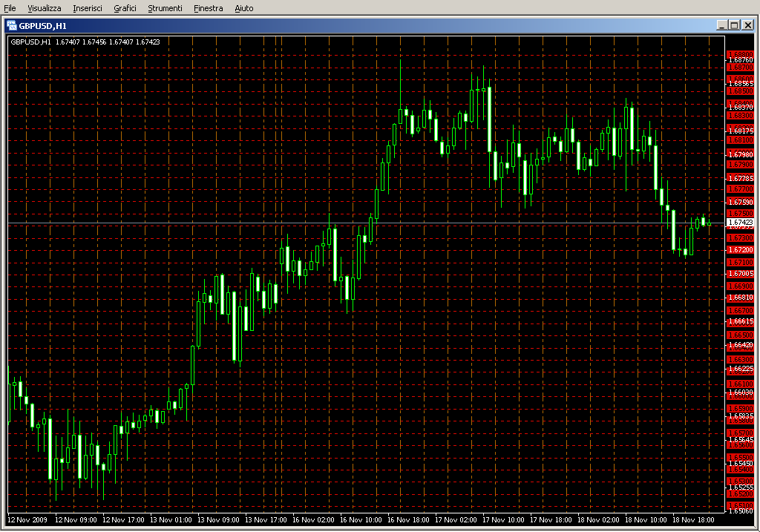
Task: Click the red 1.66100 price level label
Action: [x=741, y=384]
